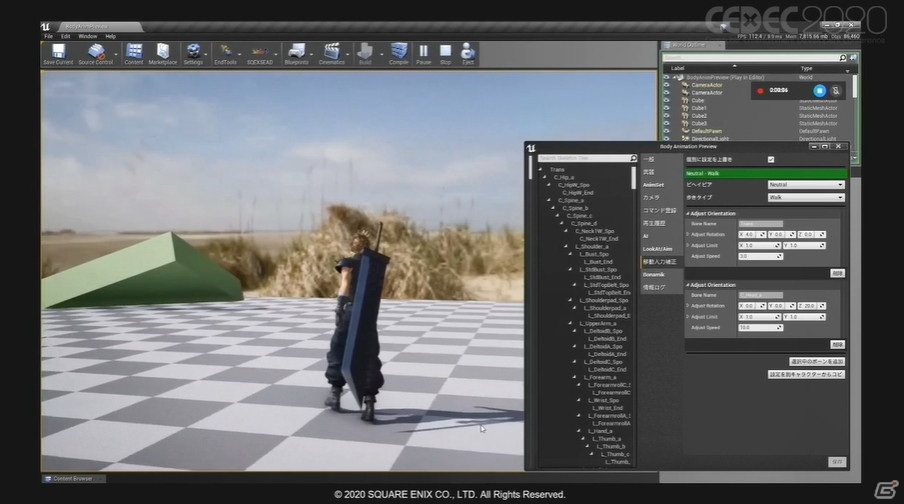Sort World Outliner by Label column
This screenshot has width=904, height=504.
[678, 68]
